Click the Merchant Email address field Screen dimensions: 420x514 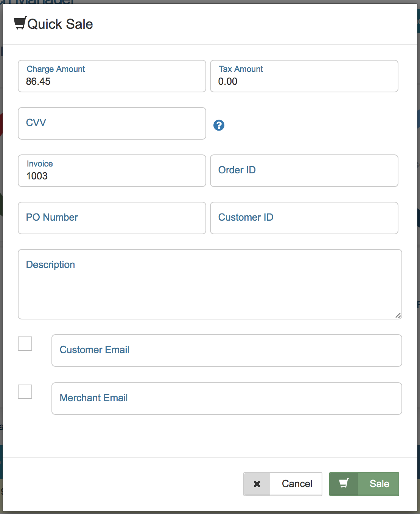click(226, 398)
